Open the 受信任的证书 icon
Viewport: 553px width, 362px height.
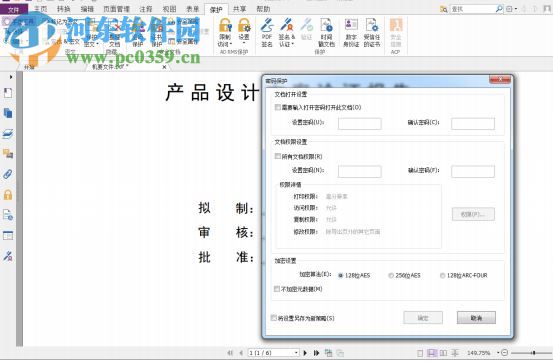click(x=372, y=26)
